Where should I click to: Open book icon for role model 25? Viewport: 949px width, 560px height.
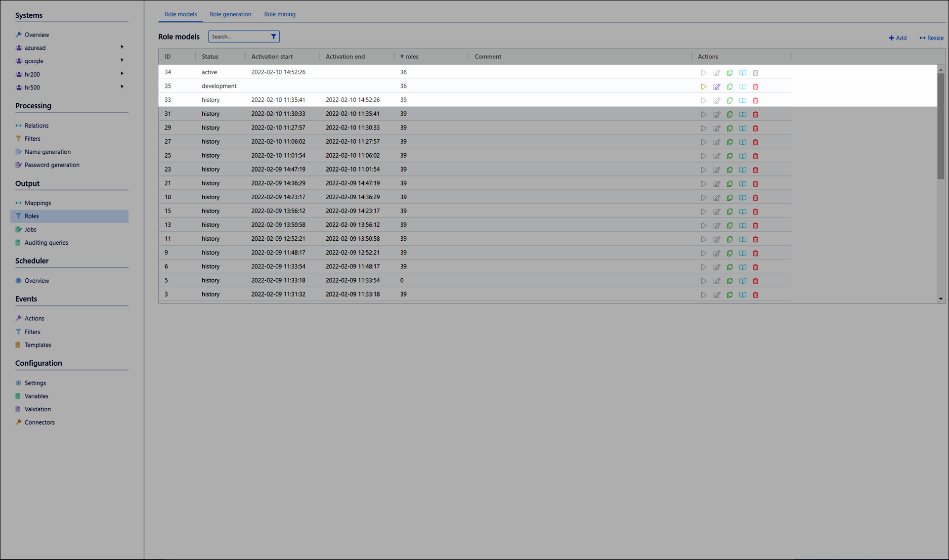tap(742, 156)
